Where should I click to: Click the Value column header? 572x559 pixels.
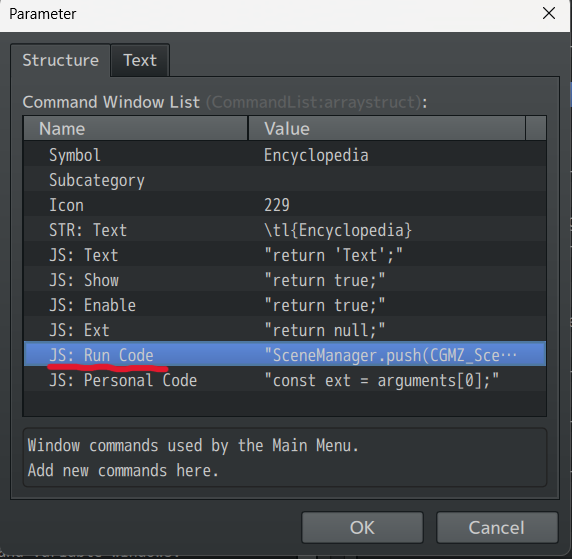pos(387,128)
